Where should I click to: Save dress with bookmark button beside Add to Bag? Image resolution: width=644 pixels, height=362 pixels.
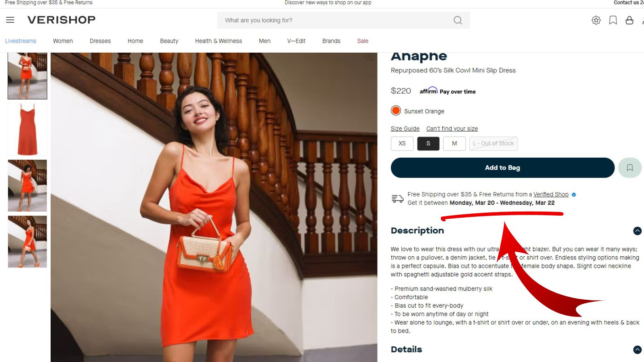(630, 168)
